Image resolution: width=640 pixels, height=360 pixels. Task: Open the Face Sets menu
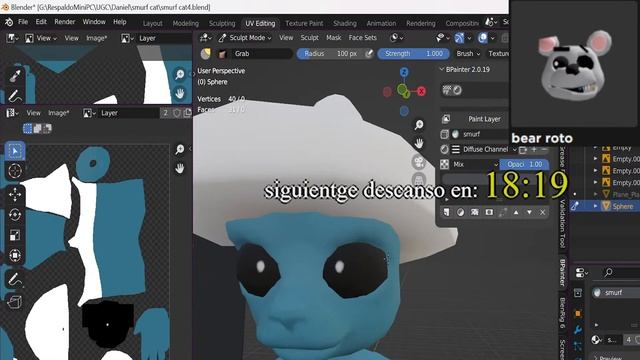coord(362,38)
